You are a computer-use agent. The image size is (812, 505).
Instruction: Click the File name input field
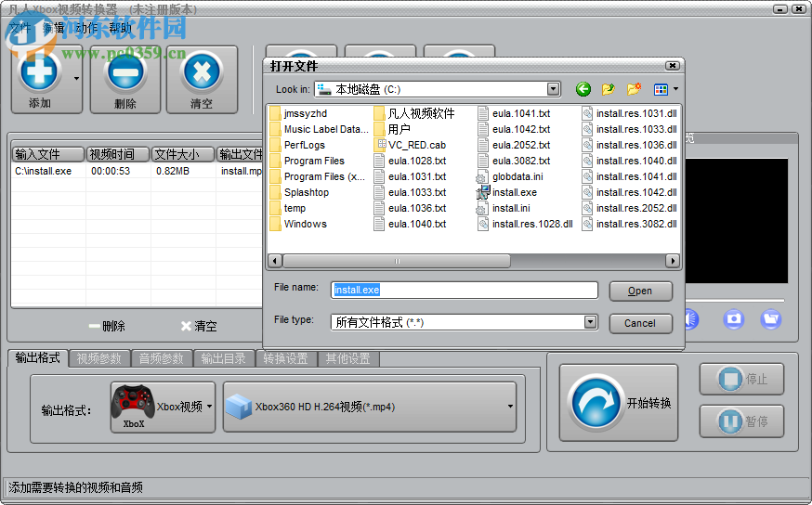[465, 290]
